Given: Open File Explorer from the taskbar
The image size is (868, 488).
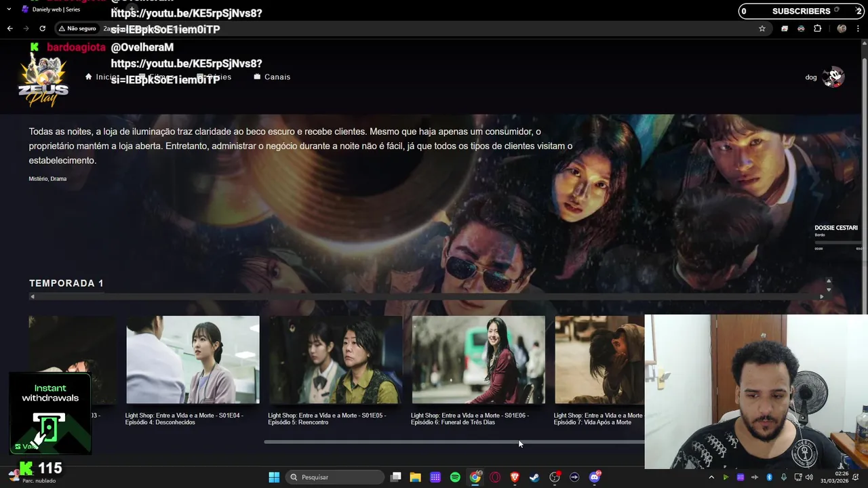Looking at the screenshot, I should pos(415,477).
